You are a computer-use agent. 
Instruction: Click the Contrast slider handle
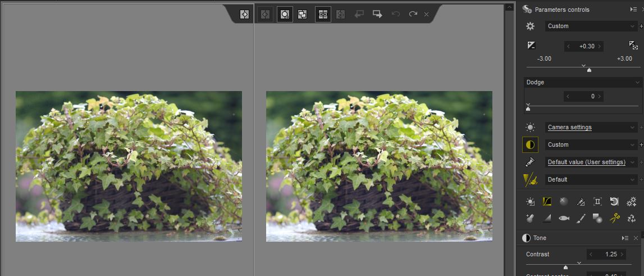point(565,267)
